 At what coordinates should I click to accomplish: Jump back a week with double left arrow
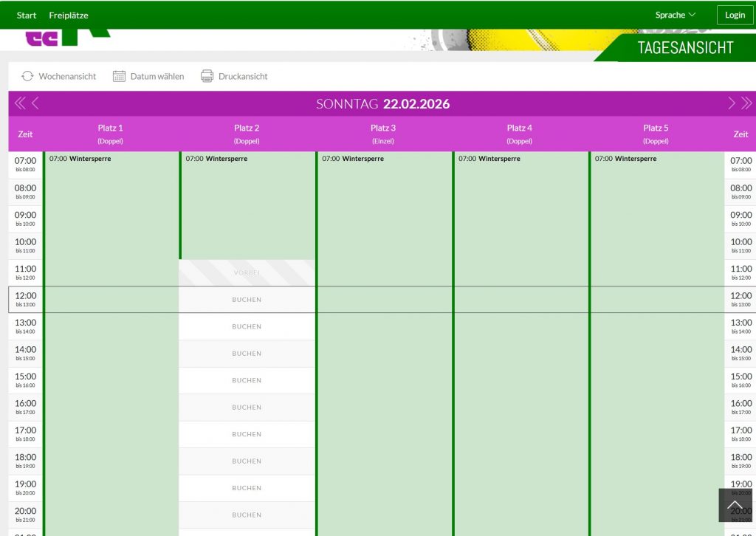(x=20, y=103)
